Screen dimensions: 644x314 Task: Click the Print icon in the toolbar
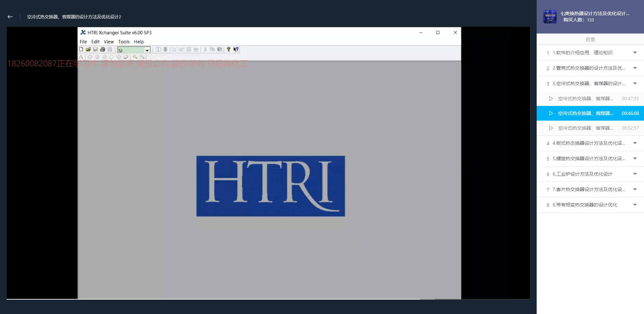click(x=103, y=49)
